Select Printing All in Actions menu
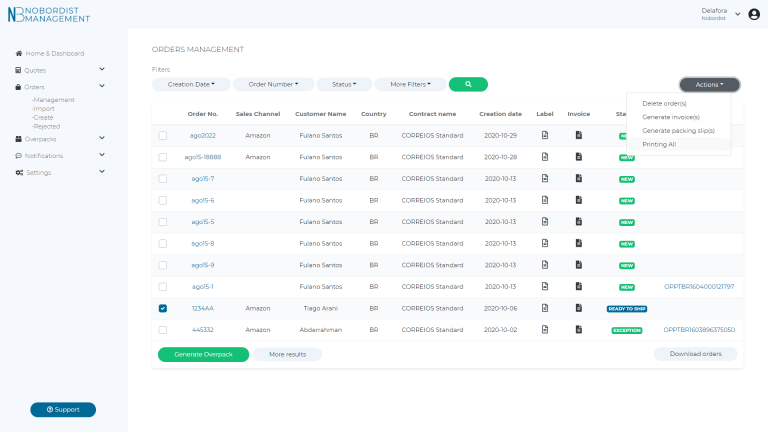Screen dimensions: 768x432 click(659, 144)
